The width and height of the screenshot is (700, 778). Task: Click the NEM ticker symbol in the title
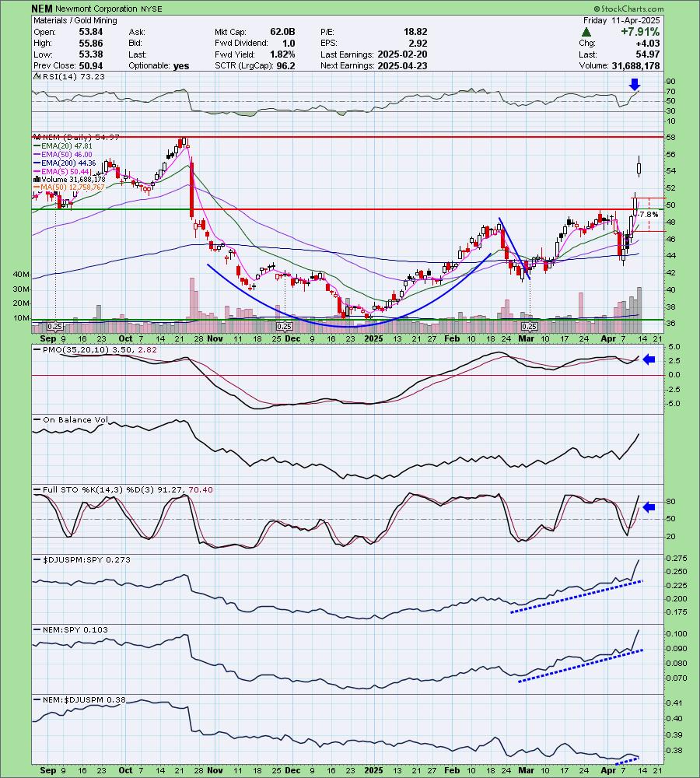(x=42, y=9)
